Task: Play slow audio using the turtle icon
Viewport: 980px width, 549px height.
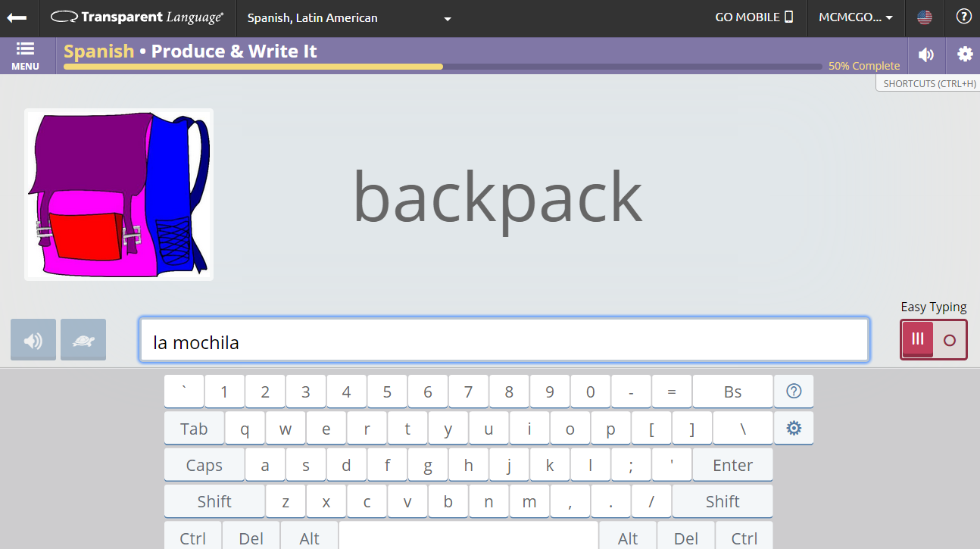Action: click(x=83, y=339)
